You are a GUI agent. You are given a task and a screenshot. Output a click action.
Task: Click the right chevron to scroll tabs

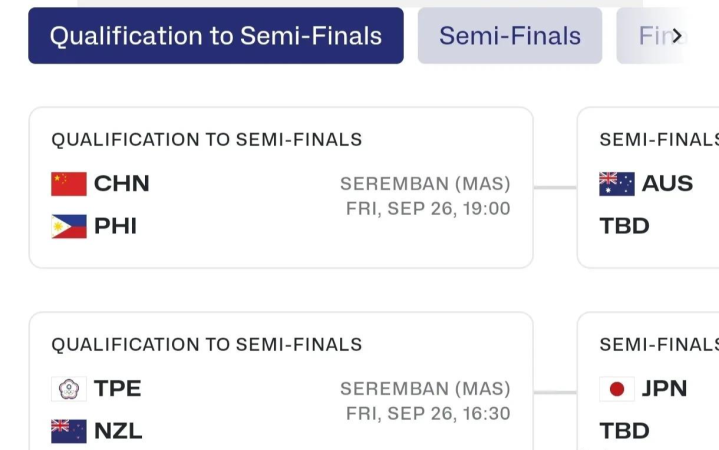(677, 36)
